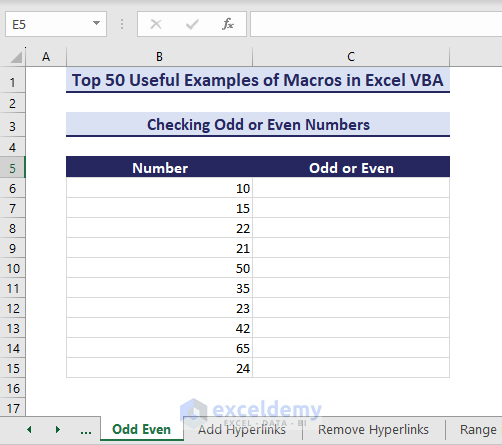This screenshot has height=445, width=502.
Task: Switch to the Add Hyperlinks sheet tab
Action: [x=242, y=429]
